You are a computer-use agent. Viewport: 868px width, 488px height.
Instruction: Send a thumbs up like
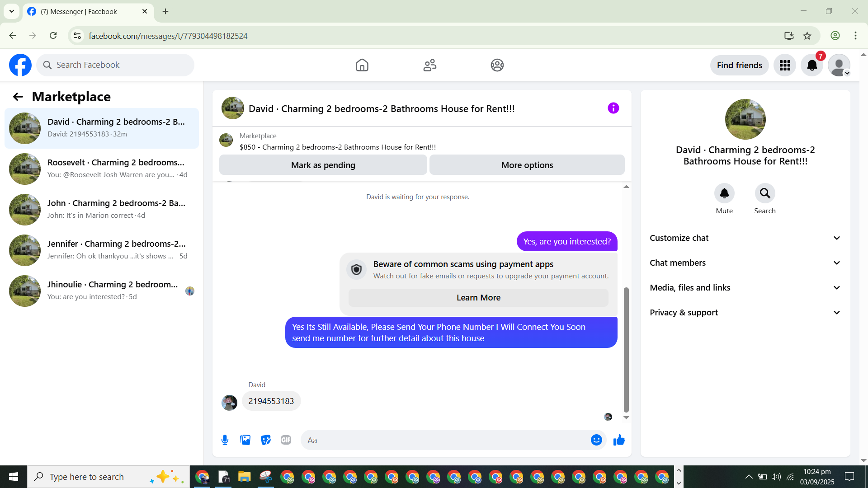(619, 440)
